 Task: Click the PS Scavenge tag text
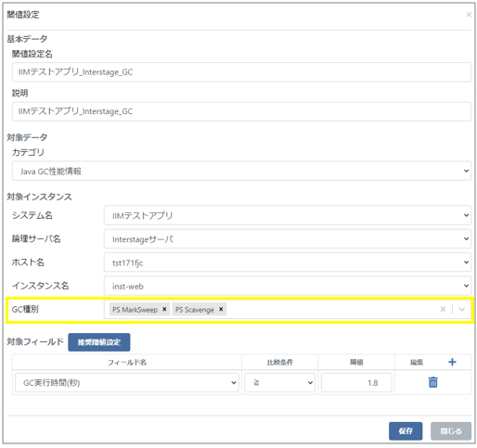[195, 310]
